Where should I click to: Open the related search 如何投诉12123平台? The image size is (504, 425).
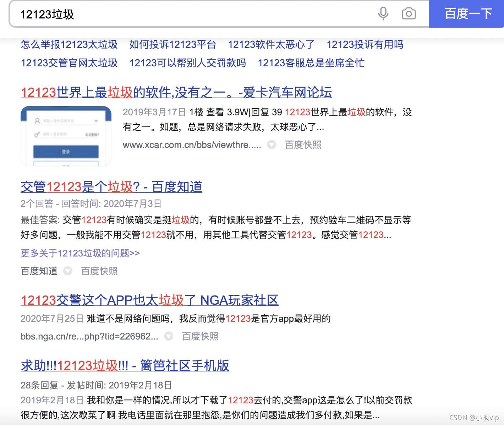173,45
